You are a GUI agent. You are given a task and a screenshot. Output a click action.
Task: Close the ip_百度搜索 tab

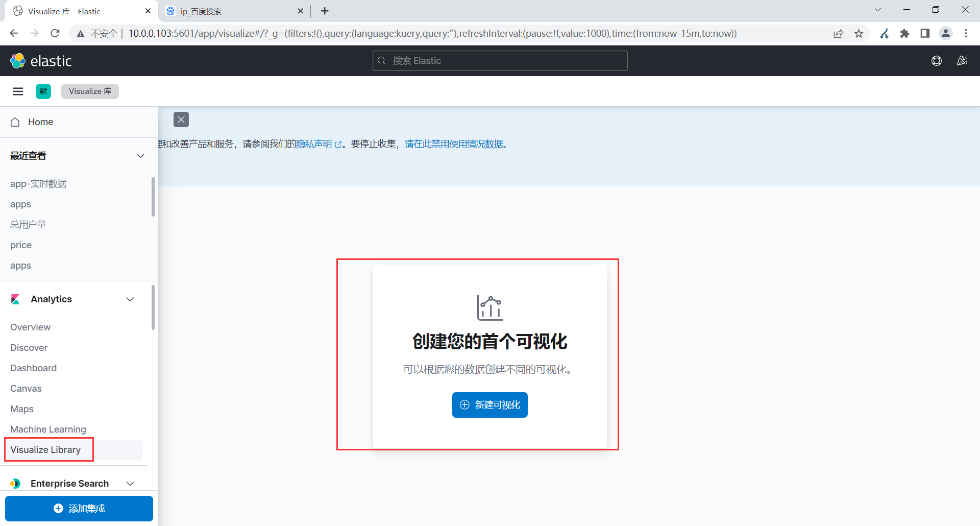pos(300,11)
